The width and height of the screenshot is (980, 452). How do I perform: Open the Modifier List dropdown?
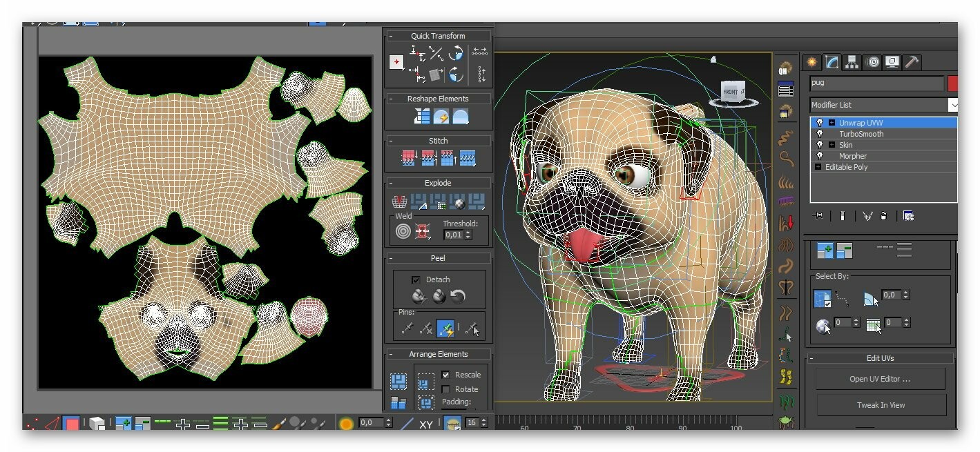click(954, 104)
